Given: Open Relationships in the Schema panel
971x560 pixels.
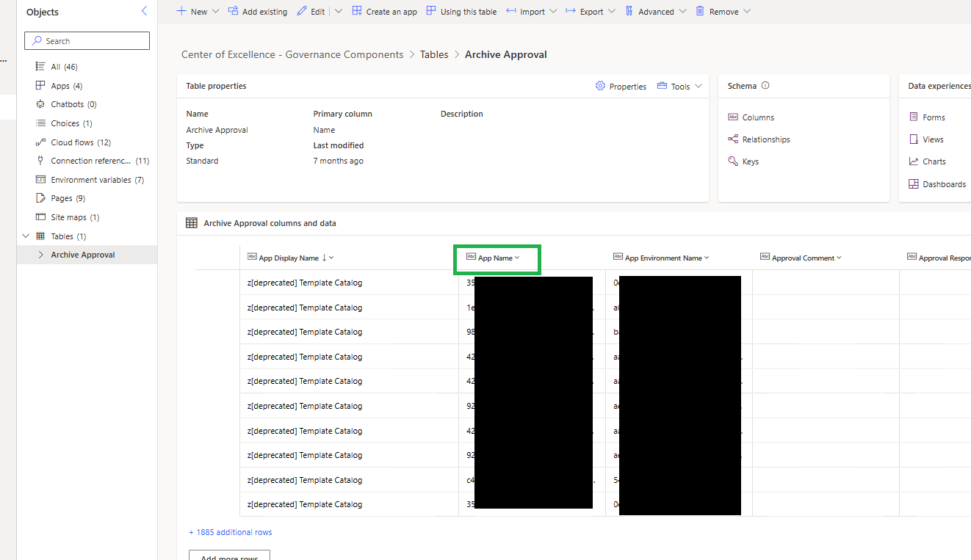Looking at the screenshot, I should pyautogui.click(x=766, y=139).
